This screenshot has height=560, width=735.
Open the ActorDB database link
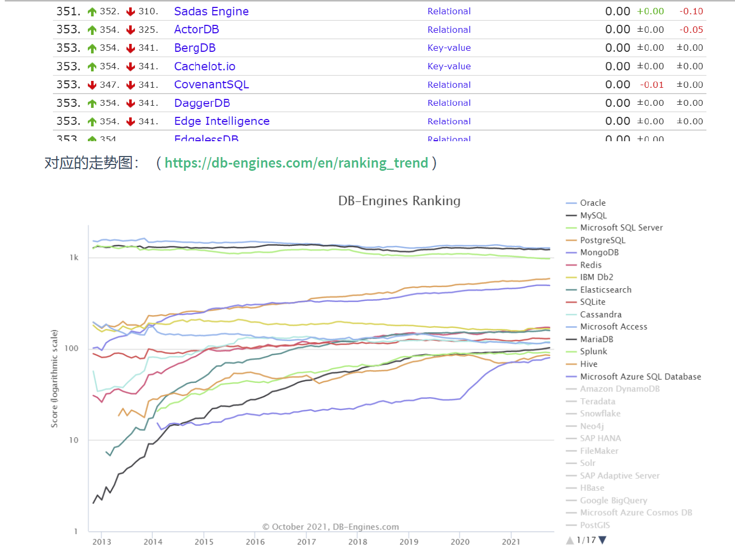tap(196, 30)
